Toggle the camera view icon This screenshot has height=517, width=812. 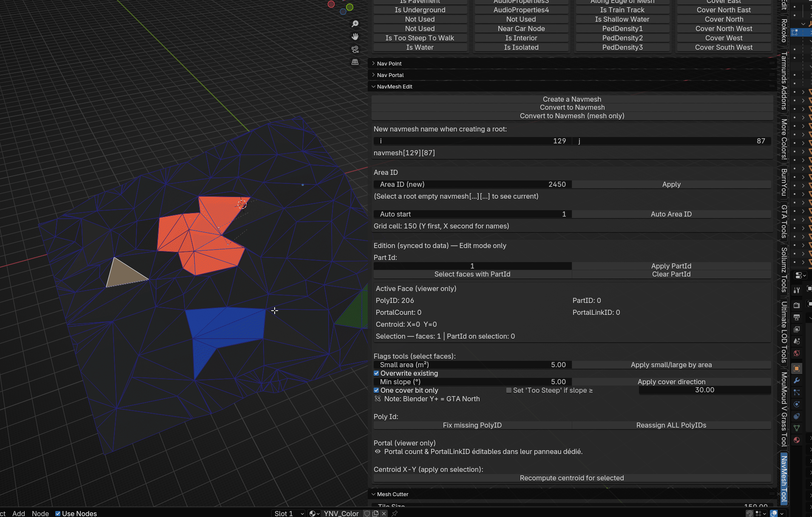(x=355, y=49)
